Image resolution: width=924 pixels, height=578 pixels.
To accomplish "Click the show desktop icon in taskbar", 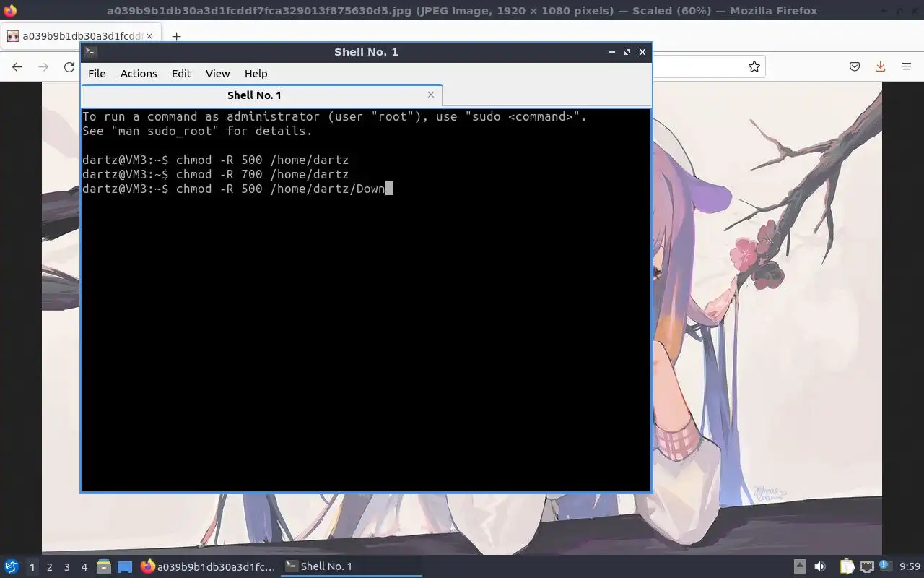I will (125, 566).
